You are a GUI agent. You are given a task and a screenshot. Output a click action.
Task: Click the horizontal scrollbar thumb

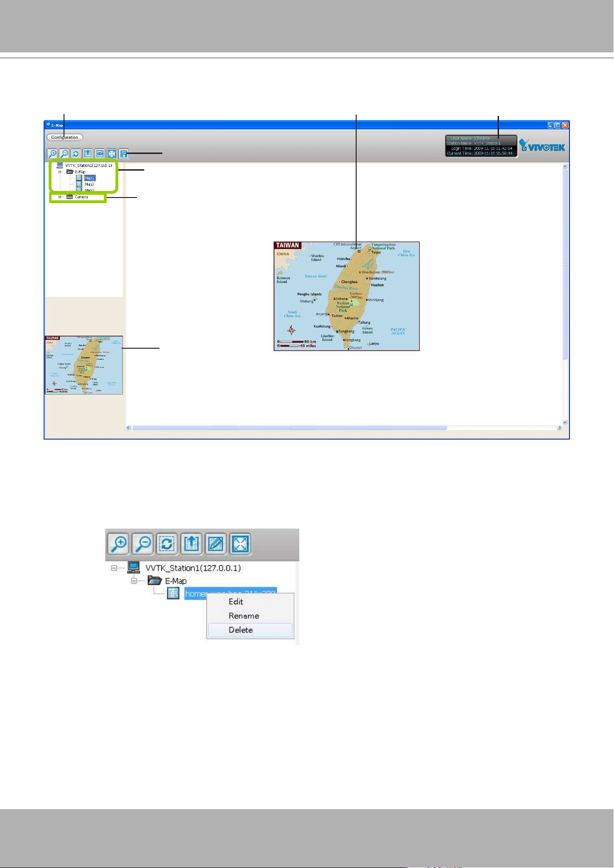click(x=289, y=428)
